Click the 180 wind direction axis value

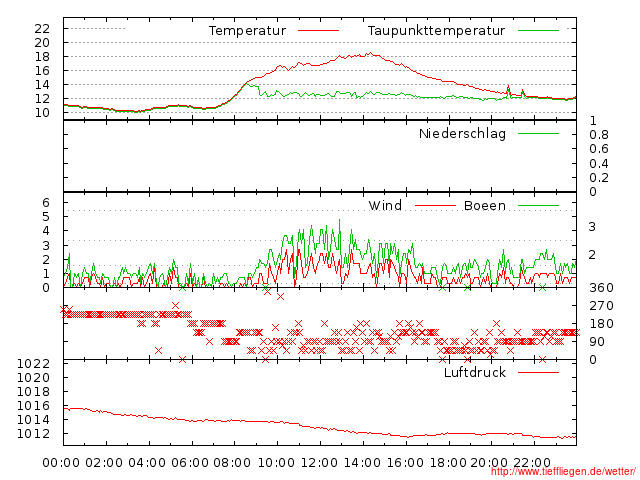[x=601, y=324]
